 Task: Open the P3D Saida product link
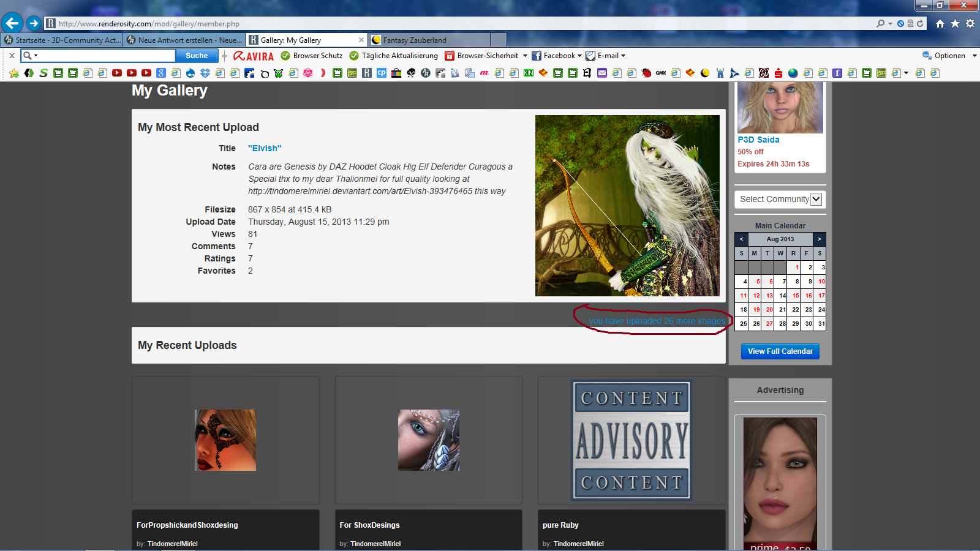click(x=758, y=140)
